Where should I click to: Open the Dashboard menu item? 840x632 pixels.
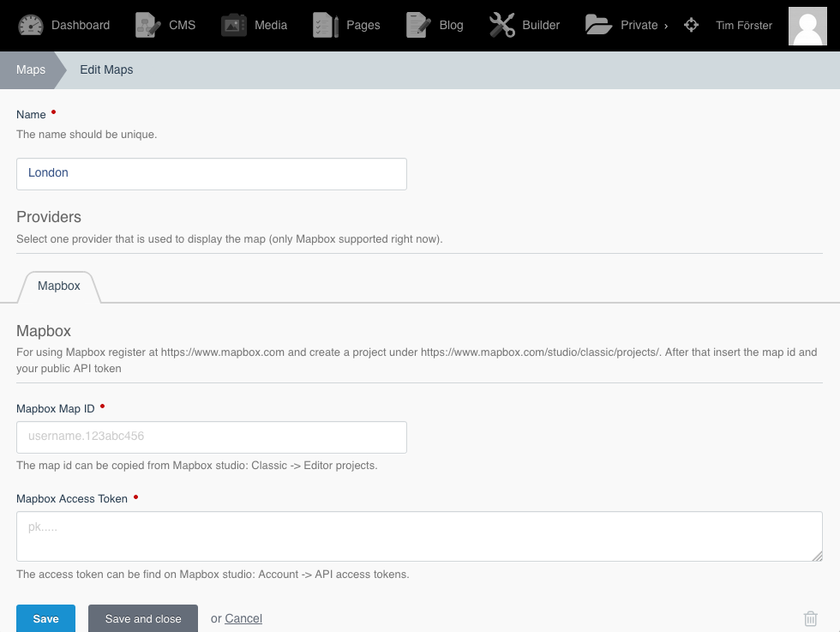81,25
